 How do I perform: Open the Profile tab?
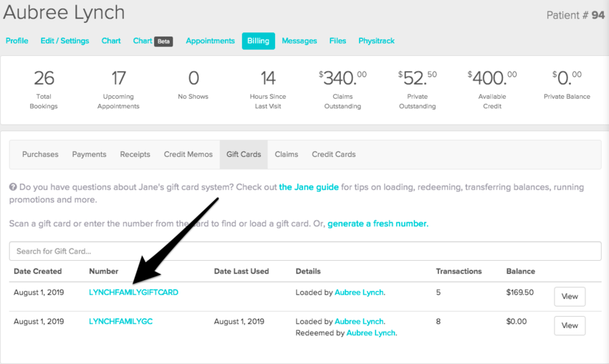[x=17, y=41]
